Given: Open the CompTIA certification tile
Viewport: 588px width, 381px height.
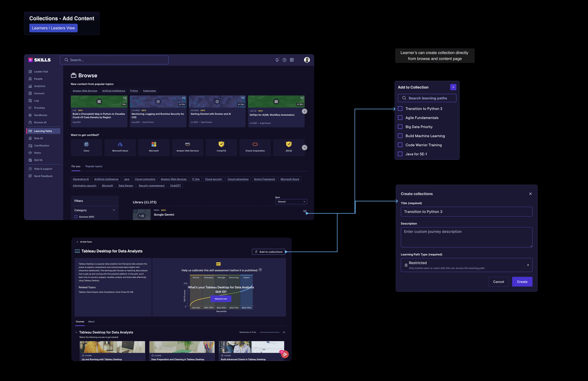Looking at the screenshot, I should 221,147.
